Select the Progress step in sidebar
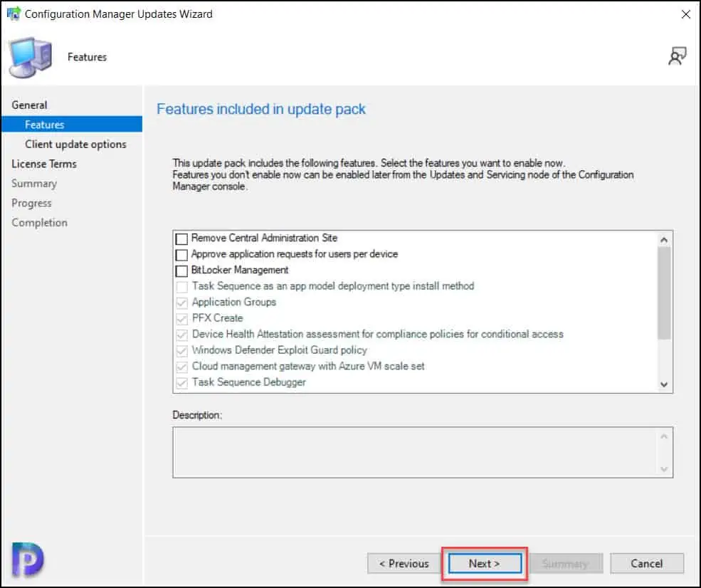Viewport: 701px width, 588px height. [31, 203]
